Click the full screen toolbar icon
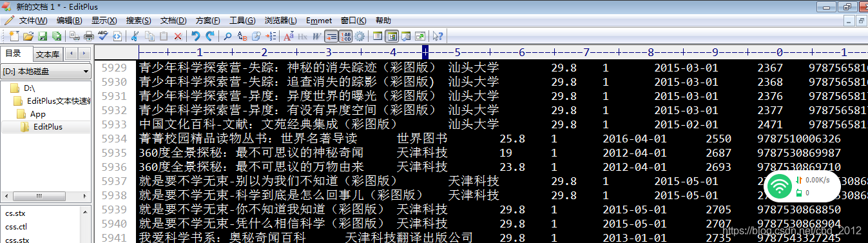 click(420, 36)
